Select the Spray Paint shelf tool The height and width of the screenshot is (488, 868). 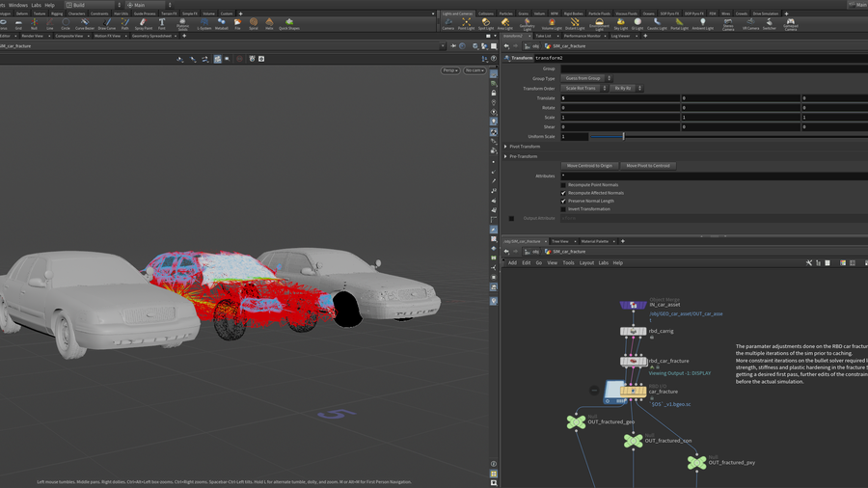click(x=143, y=23)
